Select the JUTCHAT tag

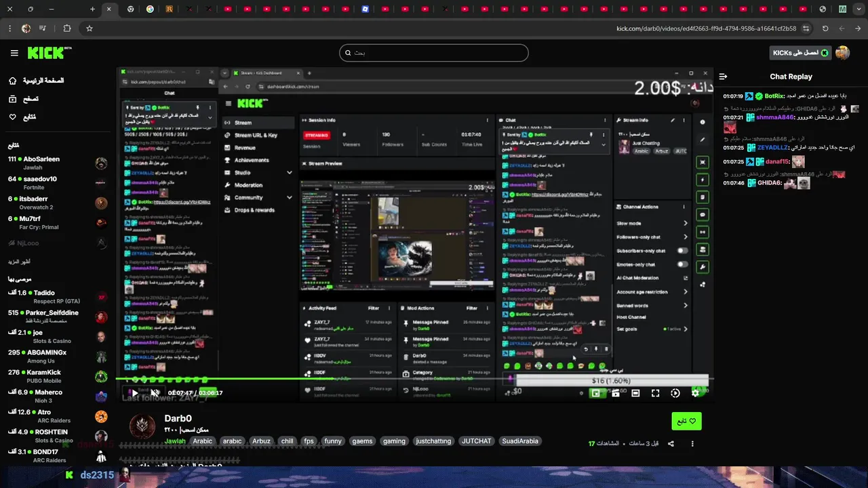tap(477, 441)
